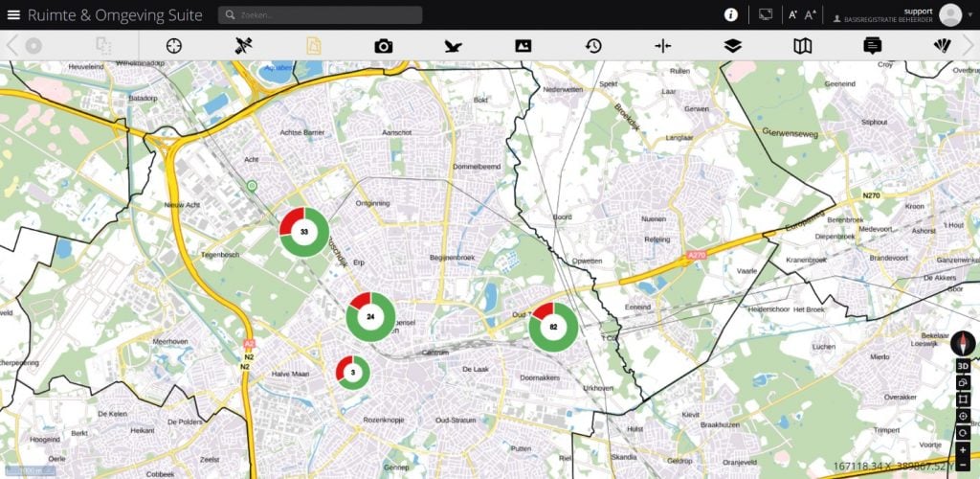The height and width of the screenshot is (479, 980).
Task: Click the rotate layers map control
Action: (x=963, y=382)
